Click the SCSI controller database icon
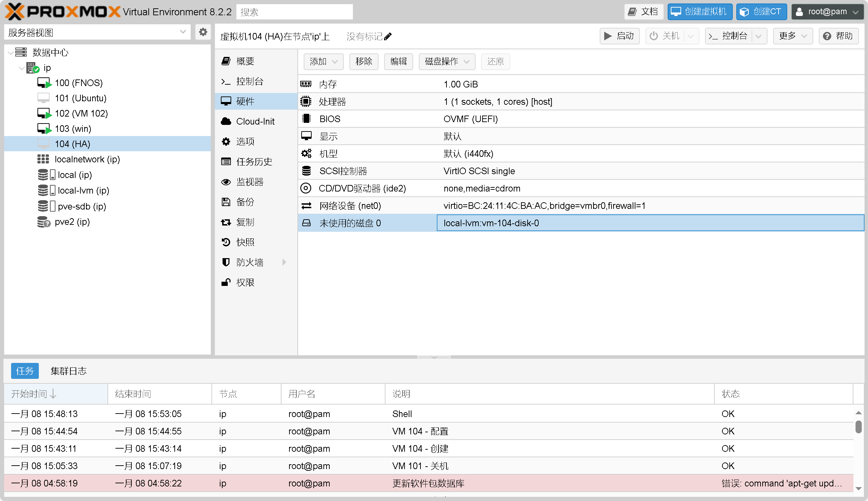The height and width of the screenshot is (501, 868). (x=306, y=171)
